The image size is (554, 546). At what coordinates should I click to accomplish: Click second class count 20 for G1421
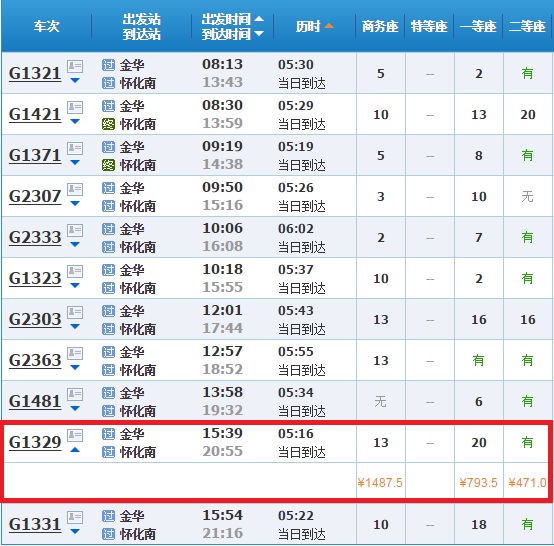[528, 115]
